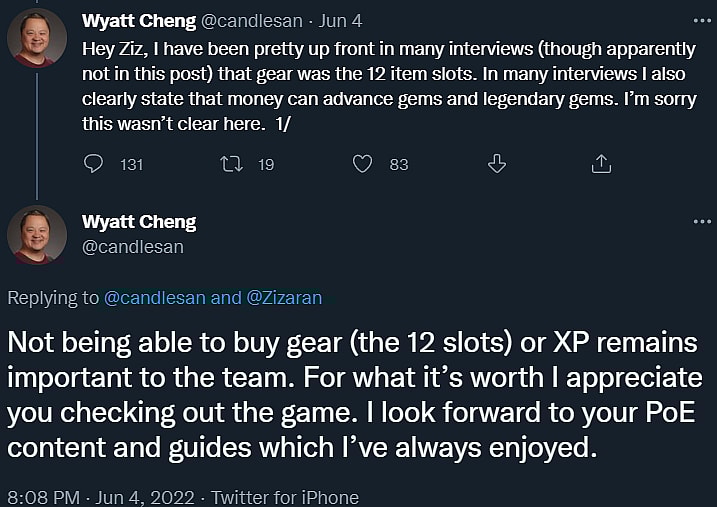The image size is (717, 507).
Task: Click the main reply tweet text body
Action: pyautogui.click(x=352, y=395)
